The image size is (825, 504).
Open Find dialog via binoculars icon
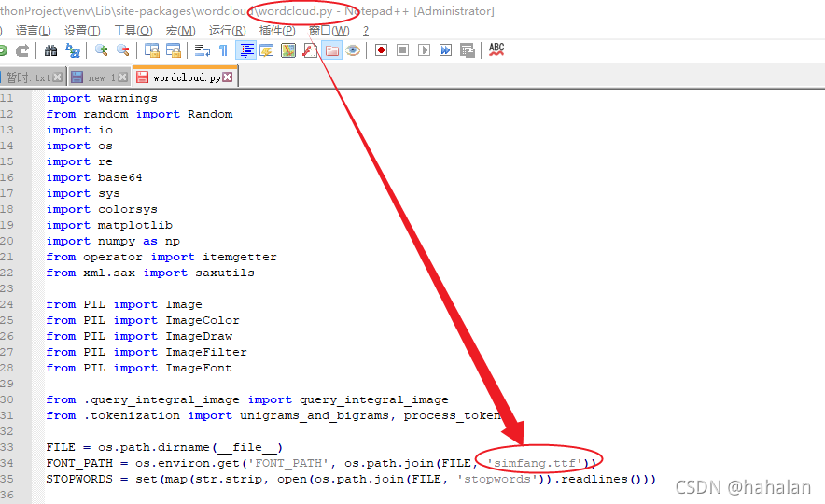[x=51, y=50]
